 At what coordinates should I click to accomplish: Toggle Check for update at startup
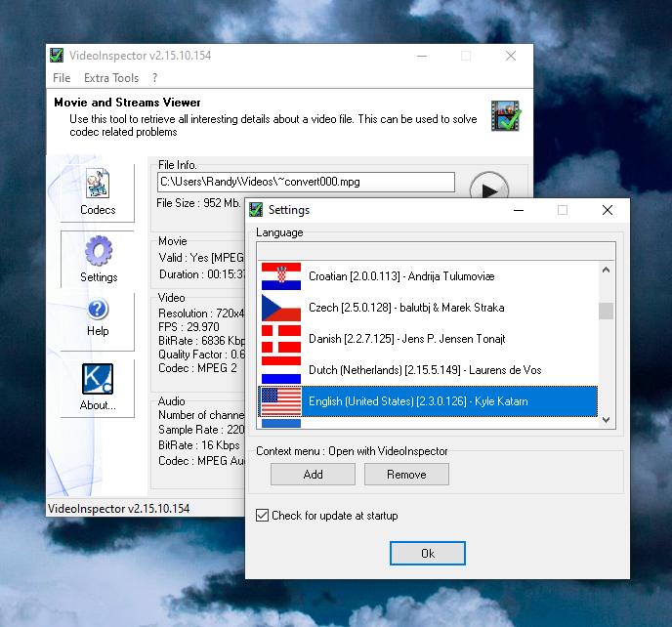pos(262,515)
